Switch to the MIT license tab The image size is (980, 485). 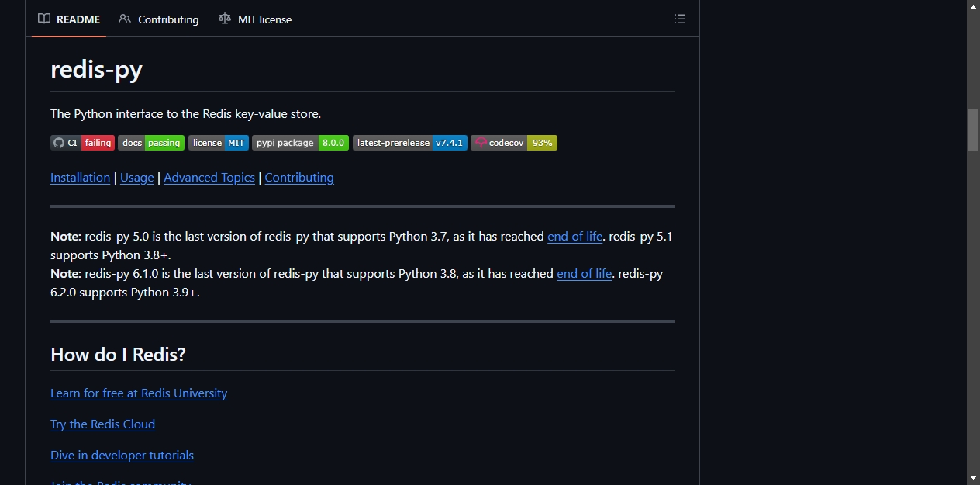pos(255,19)
